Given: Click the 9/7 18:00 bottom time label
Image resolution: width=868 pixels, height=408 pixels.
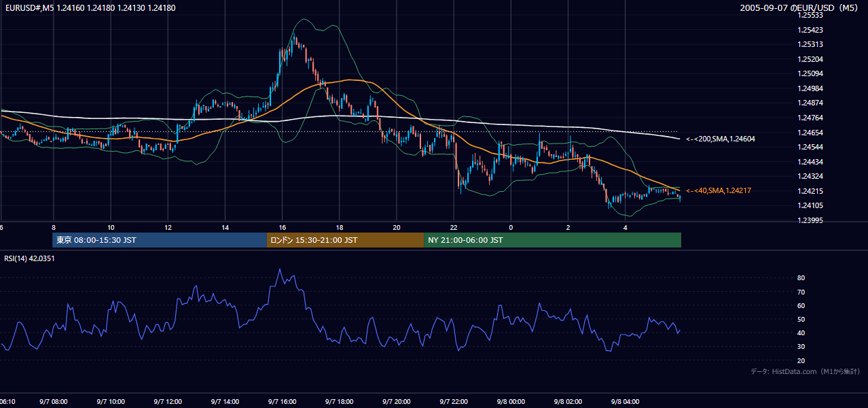Looking at the screenshot, I should [x=340, y=402].
